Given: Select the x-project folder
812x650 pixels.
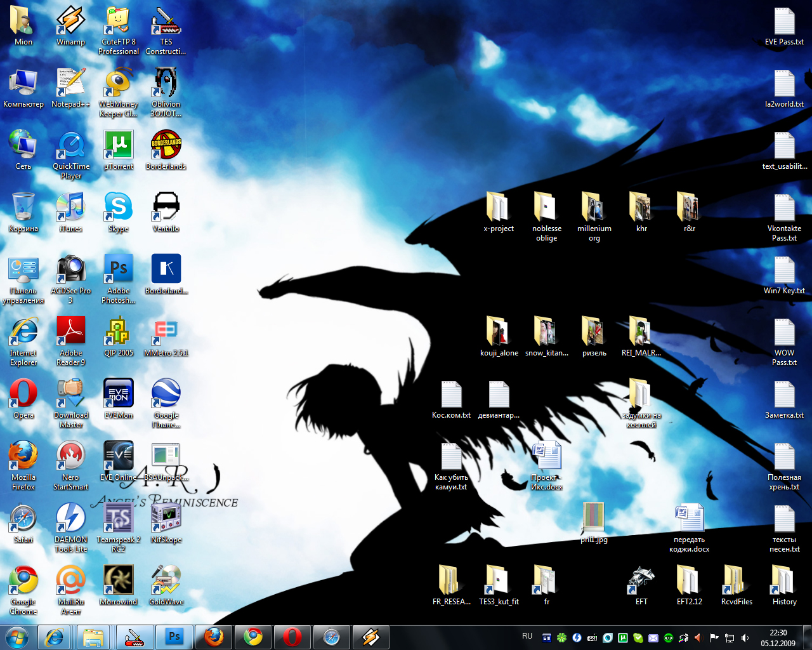Looking at the screenshot, I should click(x=499, y=212).
